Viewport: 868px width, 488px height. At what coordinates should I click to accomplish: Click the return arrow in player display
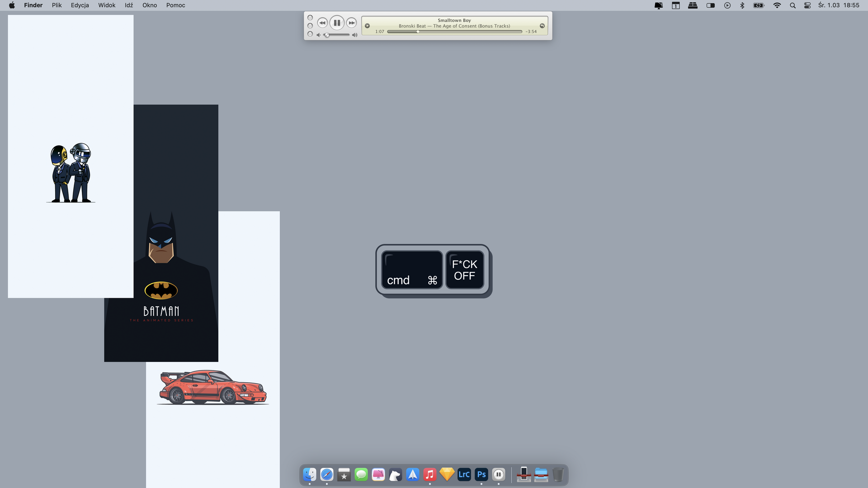click(x=542, y=26)
